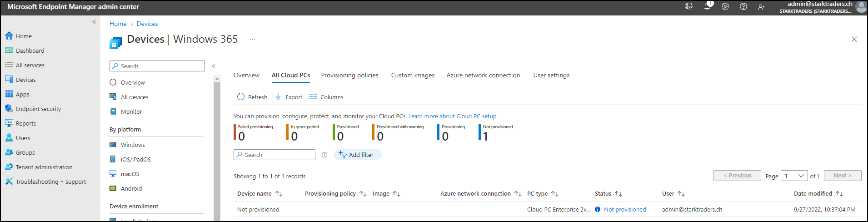This screenshot has width=868, height=222.
Task: Open portal settings gear icon
Action: click(725, 6)
